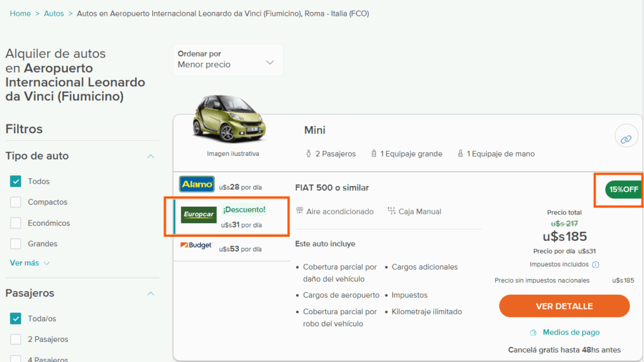Click the green 15%OFF badge
The height and width of the screenshot is (362, 644).
625,189
